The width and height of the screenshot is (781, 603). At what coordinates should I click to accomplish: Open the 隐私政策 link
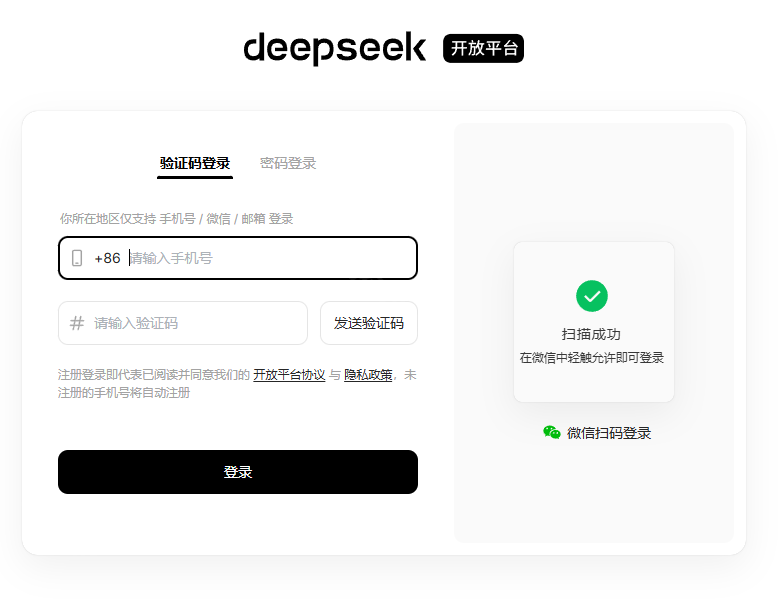click(x=368, y=374)
